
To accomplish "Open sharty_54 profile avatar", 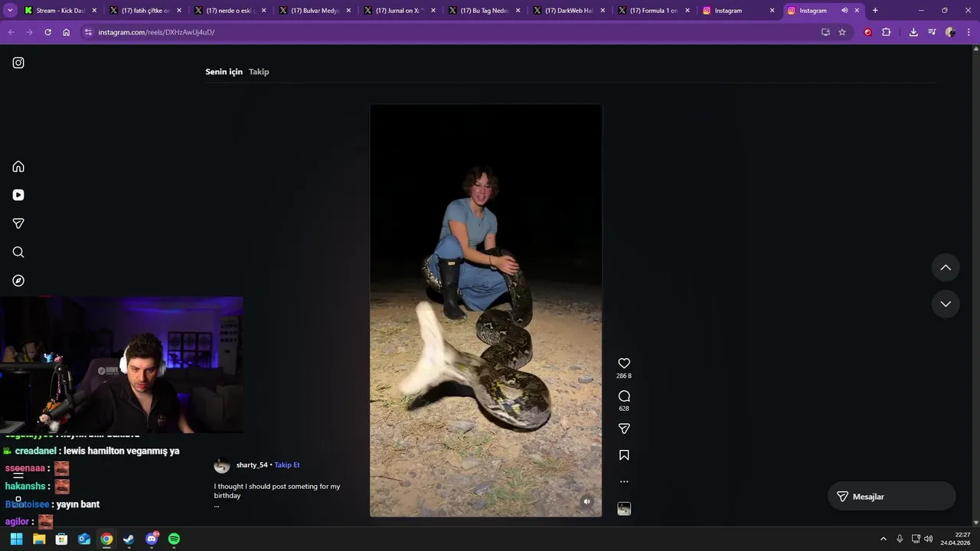I will [222, 465].
